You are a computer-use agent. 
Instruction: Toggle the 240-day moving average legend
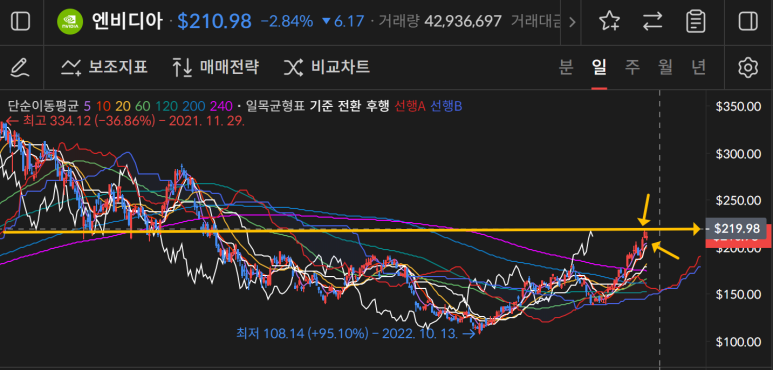[x=220, y=105]
